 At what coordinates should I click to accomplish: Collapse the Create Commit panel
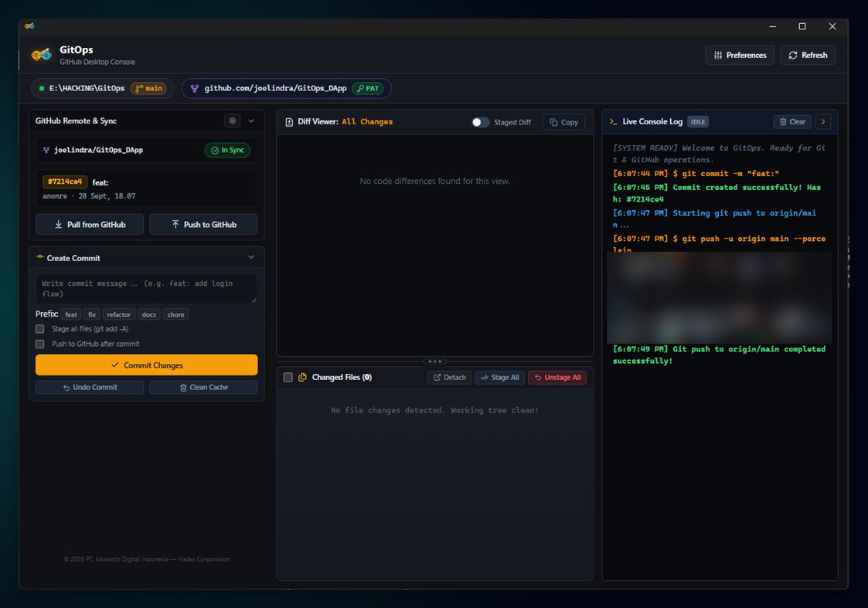251,257
